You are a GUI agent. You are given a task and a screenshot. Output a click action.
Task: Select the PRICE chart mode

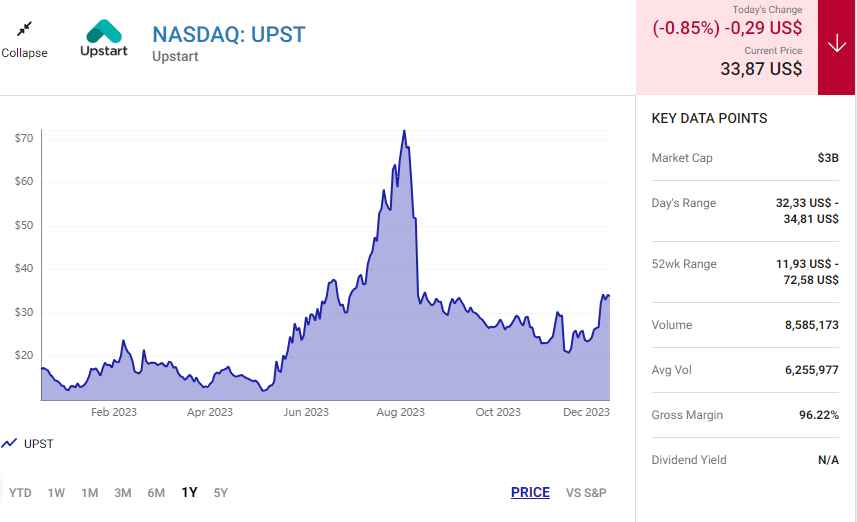[530, 492]
